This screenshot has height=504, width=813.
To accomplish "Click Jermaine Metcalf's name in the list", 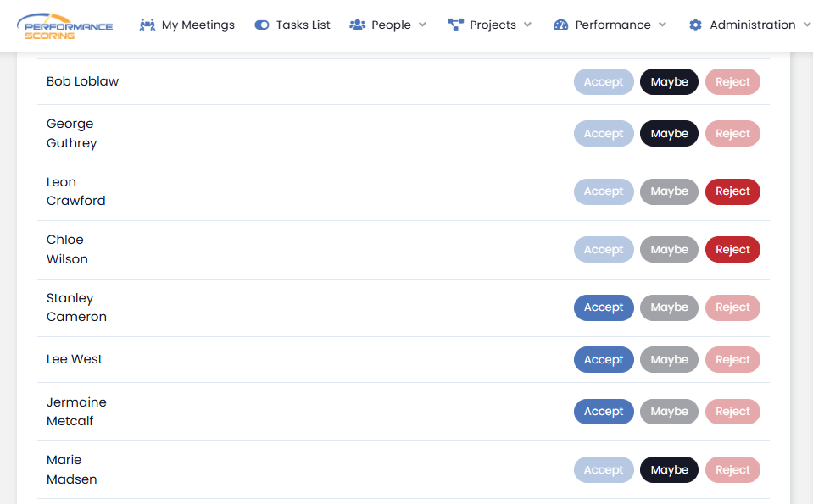I will [x=76, y=411].
